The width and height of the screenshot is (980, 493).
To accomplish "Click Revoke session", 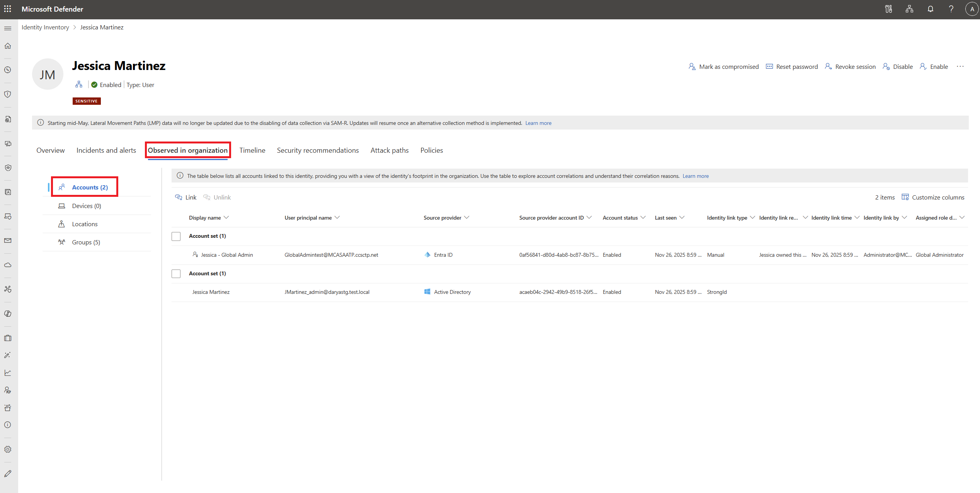I will coord(850,67).
